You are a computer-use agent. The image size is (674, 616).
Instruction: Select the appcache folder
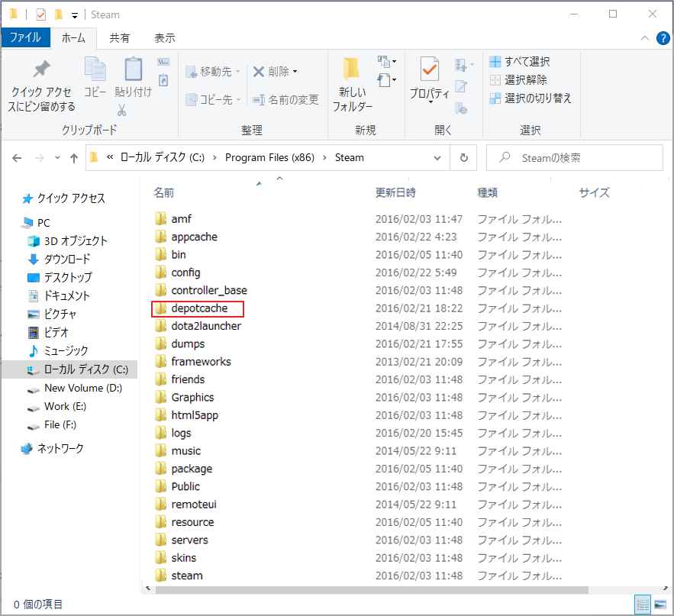pyautogui.click(x=186, y=237)
